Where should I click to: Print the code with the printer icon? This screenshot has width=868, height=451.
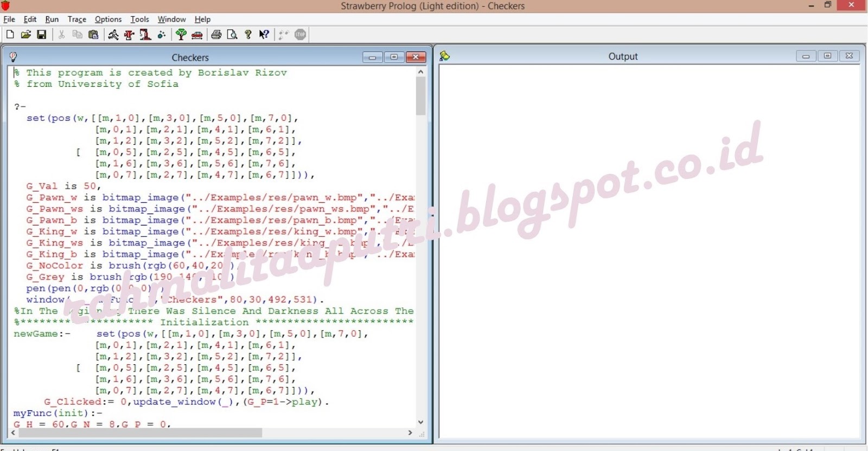click(216, 35)
